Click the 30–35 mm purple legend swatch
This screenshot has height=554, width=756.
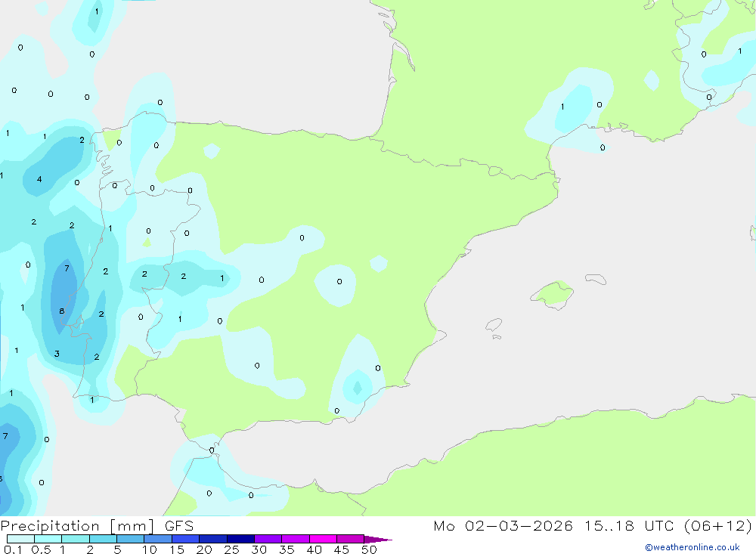click(268, 539)
